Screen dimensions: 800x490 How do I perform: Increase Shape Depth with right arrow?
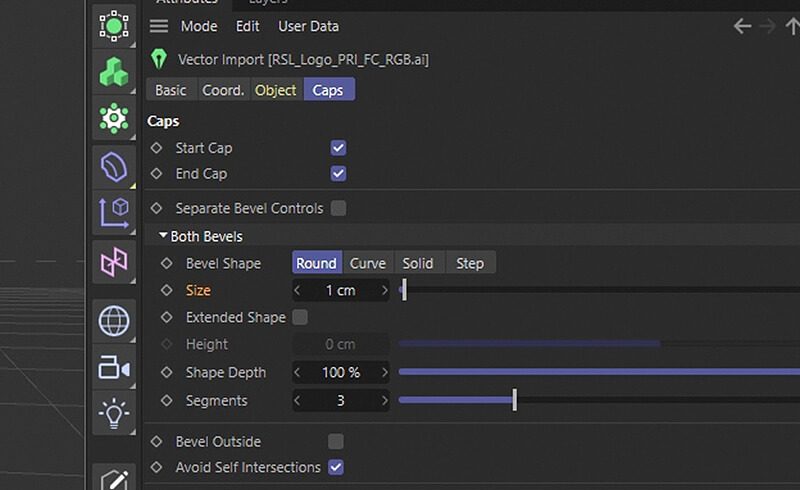[x=385, y=373]
